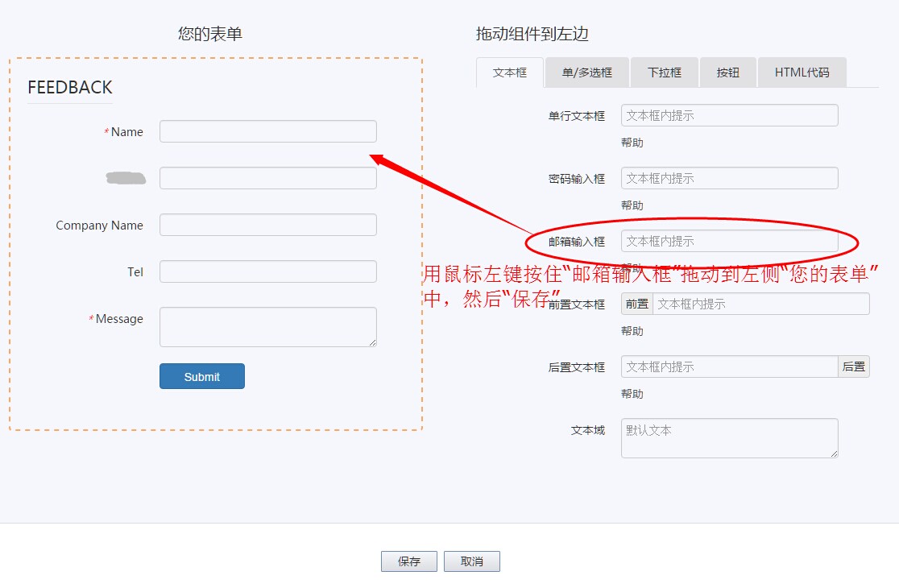Image resolution: width=899 pixels, height=588 pixels.
Task: Click the 单行文本框 placeholder input field
Action: [729, 115]
